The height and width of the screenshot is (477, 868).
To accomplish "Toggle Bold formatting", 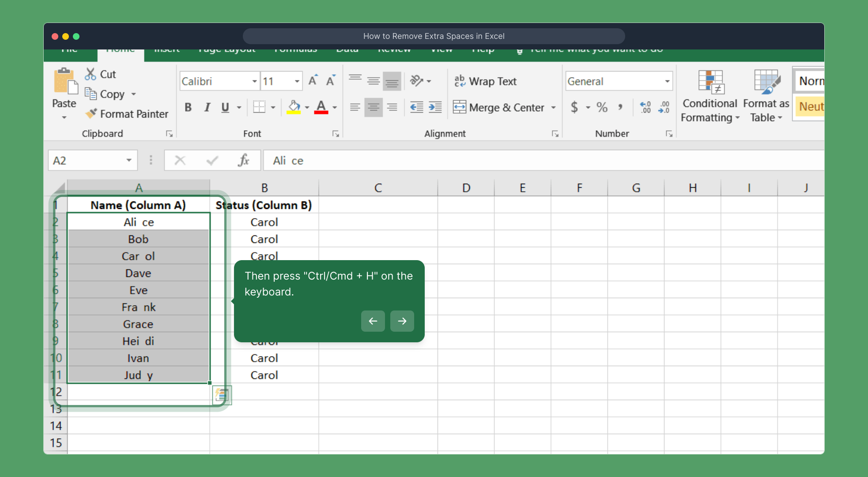I will [x=188, y=107].
